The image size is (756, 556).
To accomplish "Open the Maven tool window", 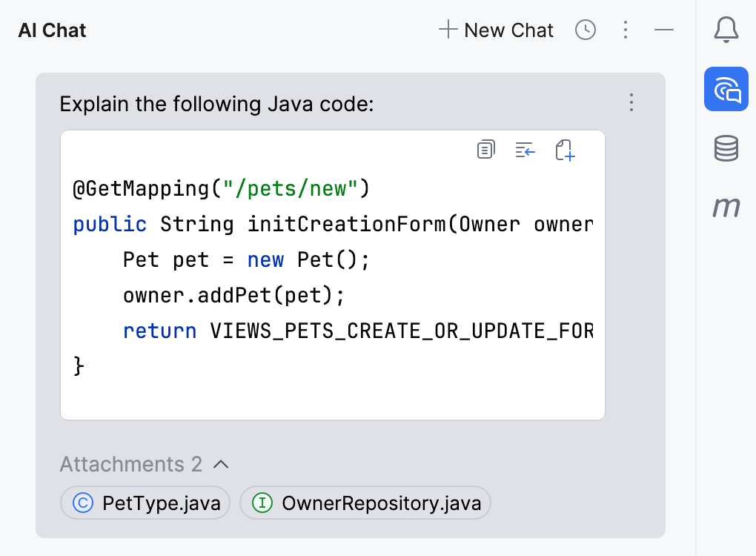I will (x=726, y=207).
